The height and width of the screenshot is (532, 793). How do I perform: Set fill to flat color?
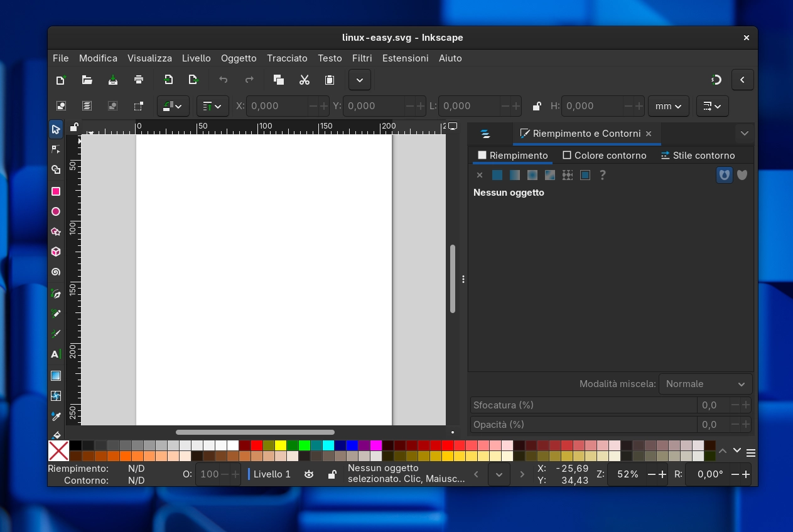click(x=497, y=175)
